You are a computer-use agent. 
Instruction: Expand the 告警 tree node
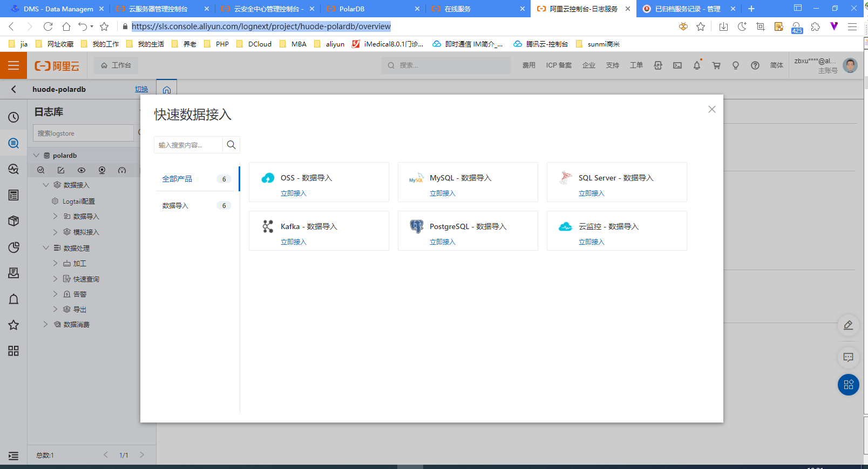tap(55, 294)
